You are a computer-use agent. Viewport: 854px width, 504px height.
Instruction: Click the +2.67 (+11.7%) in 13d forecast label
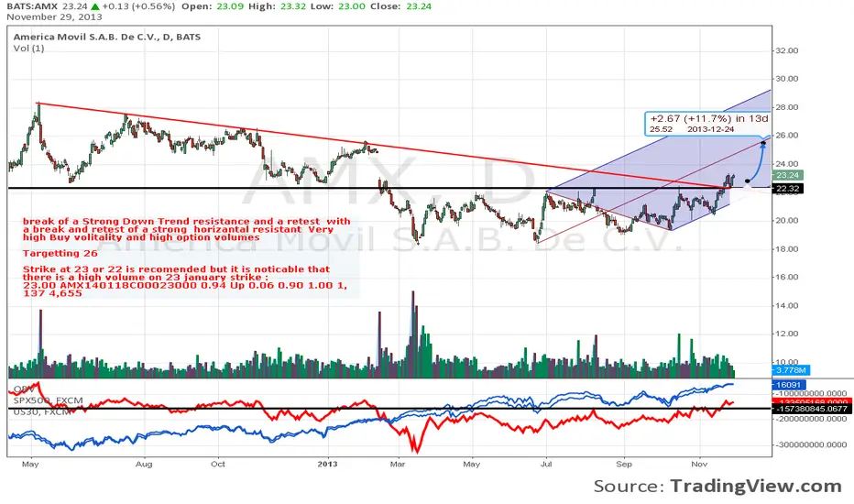[x=709, y=119]
